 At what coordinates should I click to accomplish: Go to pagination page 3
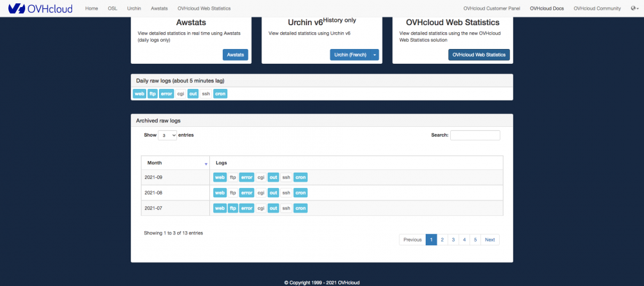pyautogui.click(x=453, y=240)
